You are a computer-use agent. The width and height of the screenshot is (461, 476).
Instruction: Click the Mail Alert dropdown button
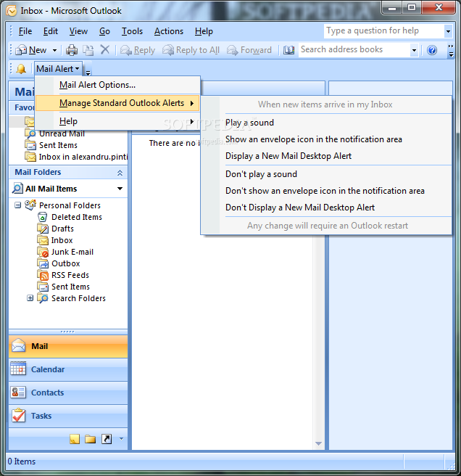coord(58,69)
